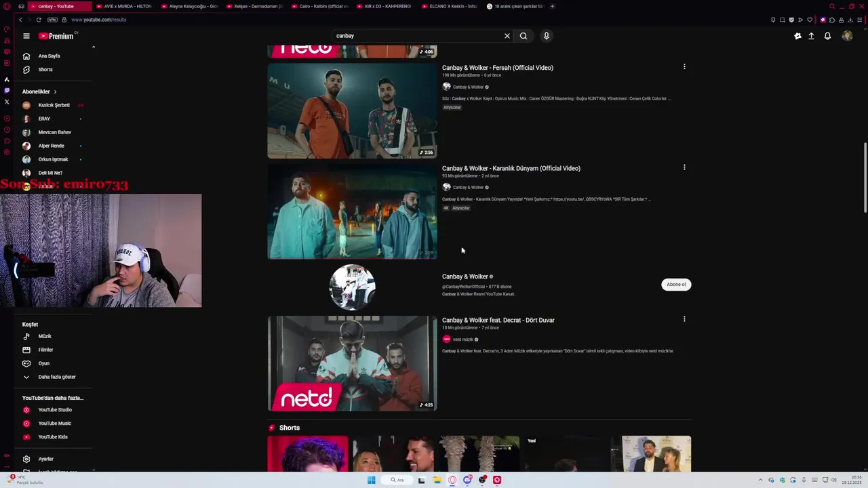Open Ayarlar settings in the sidebar
This screenshot has width=868, height=488.
45,459
